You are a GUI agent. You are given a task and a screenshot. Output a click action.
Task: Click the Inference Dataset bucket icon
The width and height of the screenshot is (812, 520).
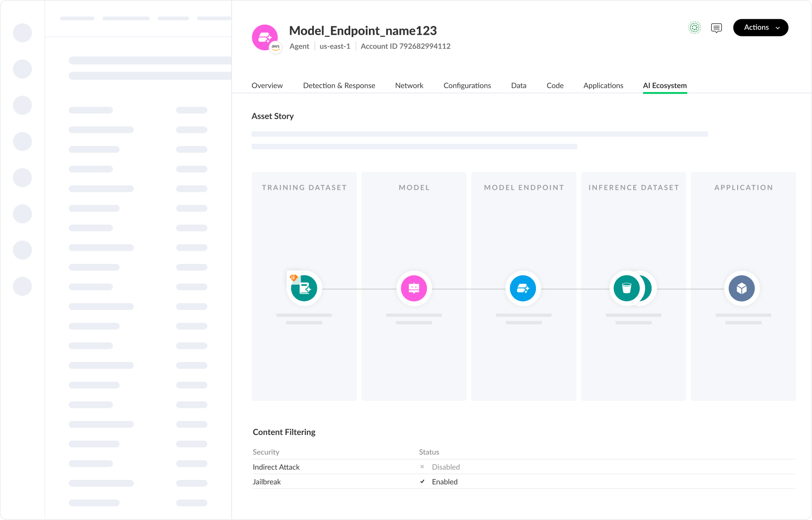tap(626, 288)
